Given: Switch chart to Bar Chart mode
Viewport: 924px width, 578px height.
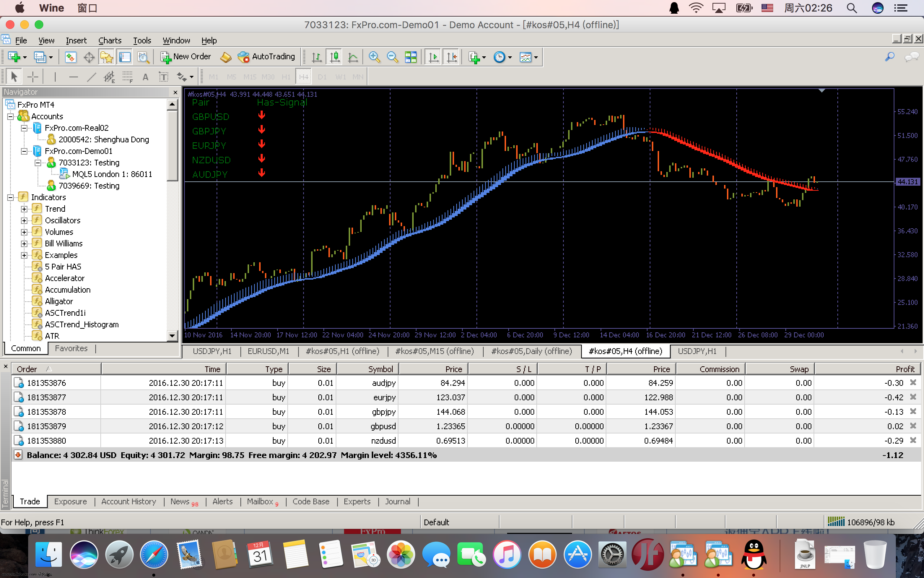Looking at the screenshot, I should (x=317, y=57).
